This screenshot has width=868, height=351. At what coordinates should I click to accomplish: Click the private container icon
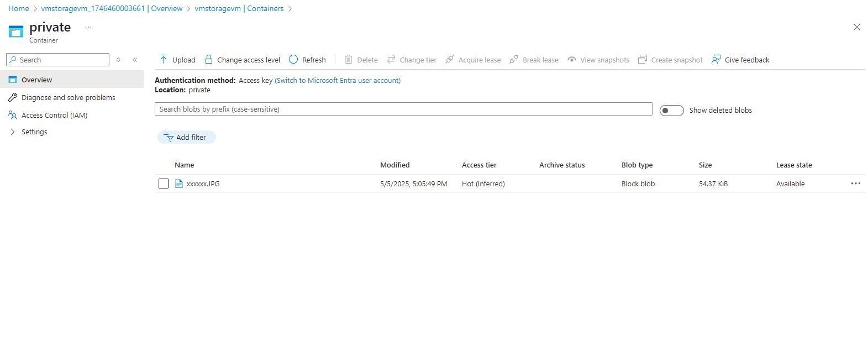tap(16, 32)
